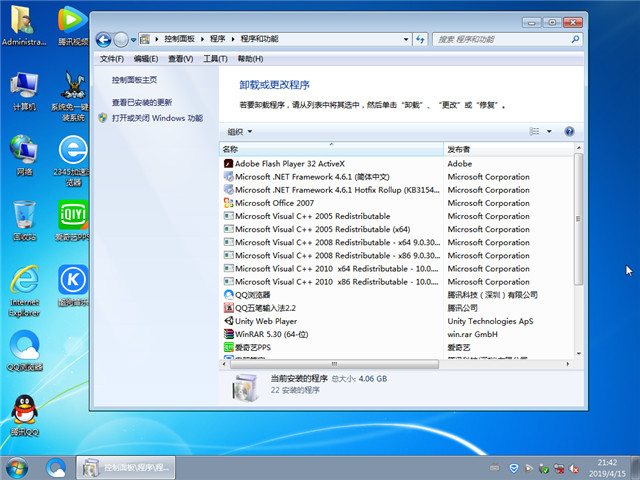Open 回收站 desktop icon

click(24, 220)
